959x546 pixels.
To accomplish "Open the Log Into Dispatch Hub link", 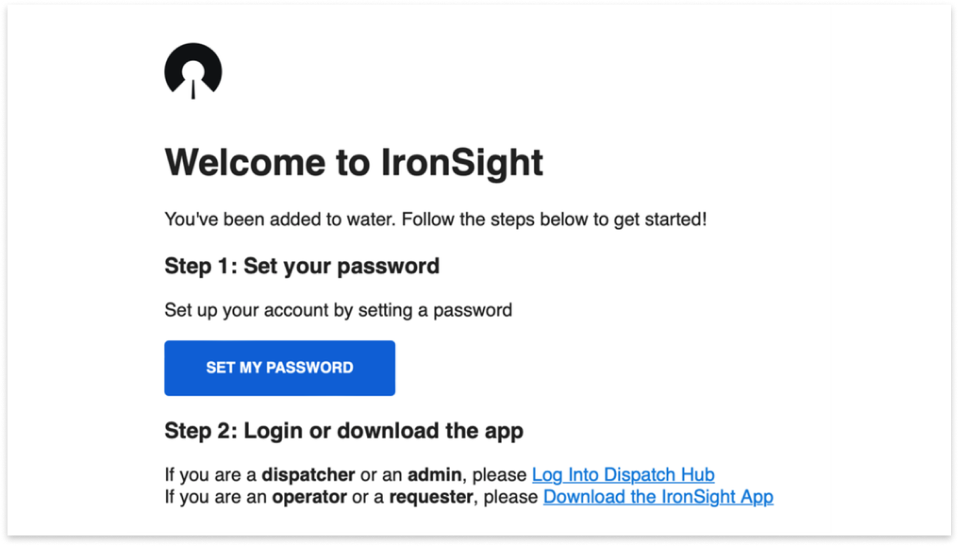I will coord(623,475).
